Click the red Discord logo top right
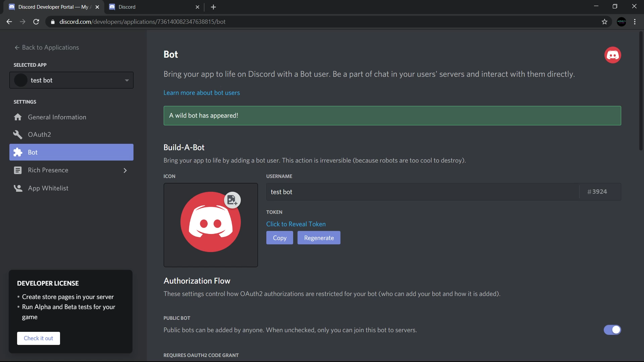Image resolution: width=644 pixels, height=362 pixels. click(612, 55)
